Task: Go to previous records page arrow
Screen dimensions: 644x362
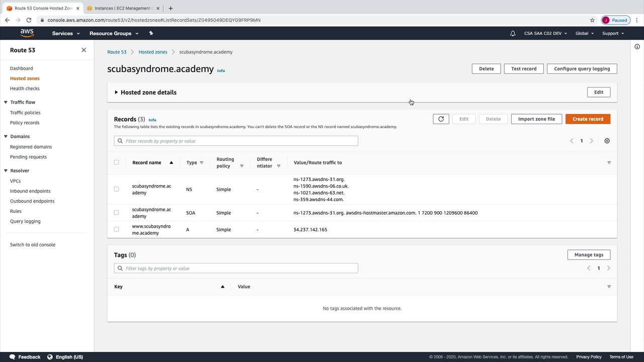Action: [572, 141]
